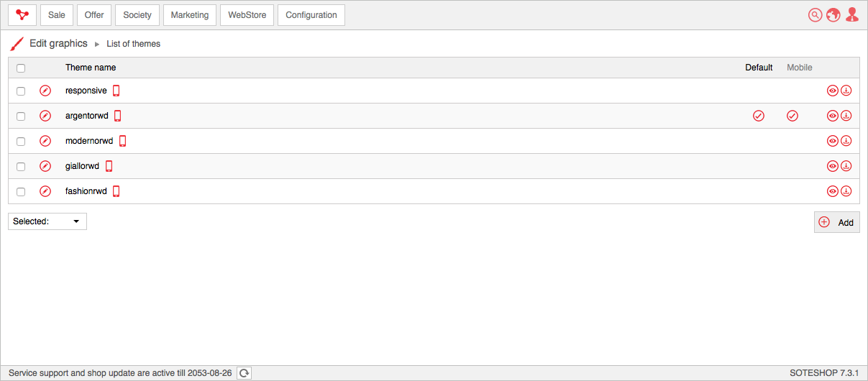Preview the modernorwd theme eye icon

tap(833, 141)
